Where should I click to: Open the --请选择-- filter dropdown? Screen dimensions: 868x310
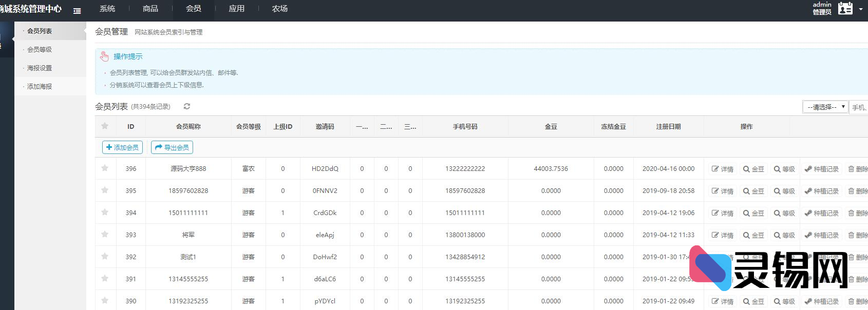point(825,107)
